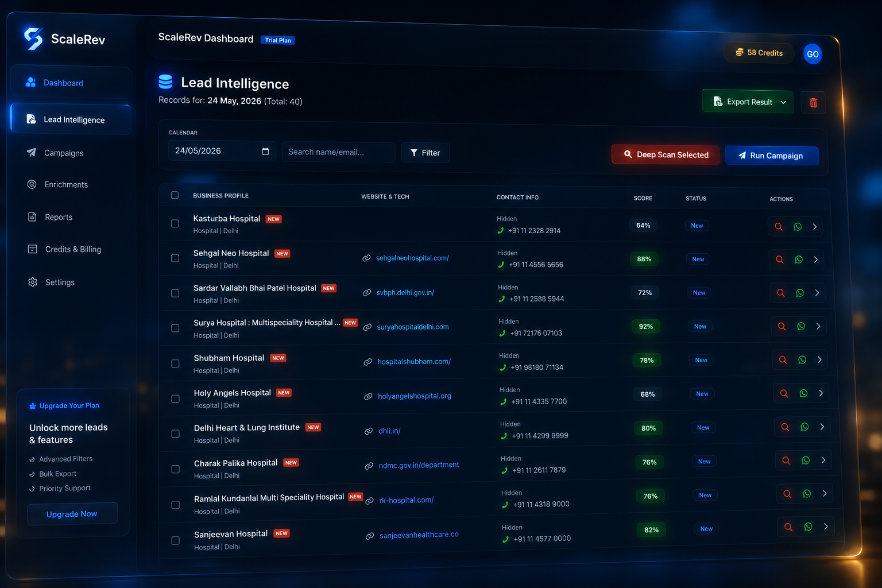Check the Charak Palika Hospital checkbox
882x588 pixels.
click(175, 469)
